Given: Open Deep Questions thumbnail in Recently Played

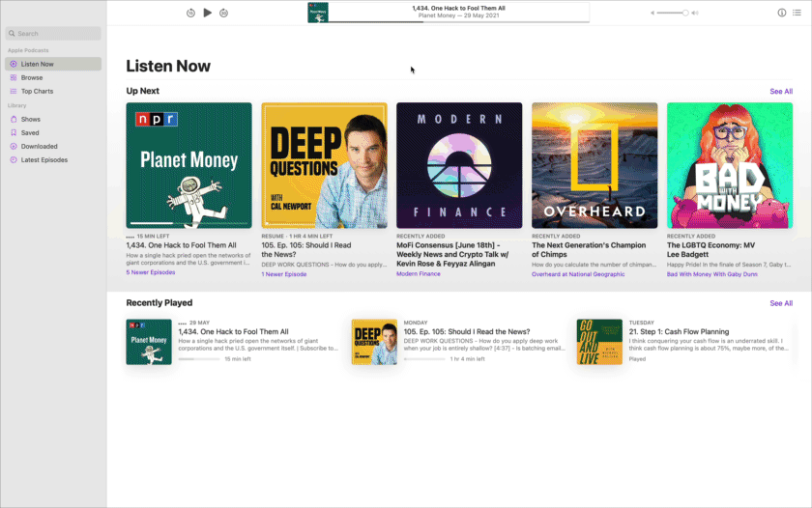Looking at the screenshot, I should (x=374, y=342).
